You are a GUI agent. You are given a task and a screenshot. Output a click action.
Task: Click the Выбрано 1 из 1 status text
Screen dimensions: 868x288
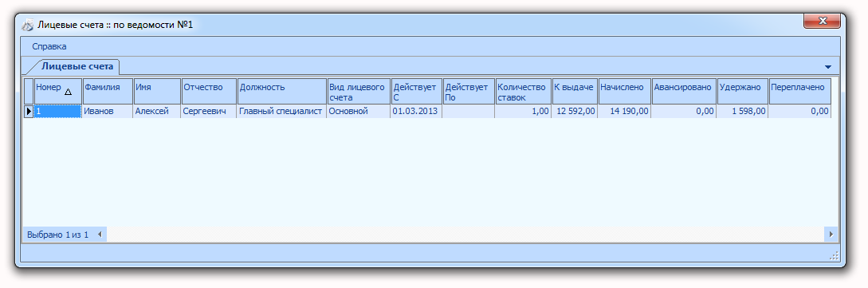[57, 235]
